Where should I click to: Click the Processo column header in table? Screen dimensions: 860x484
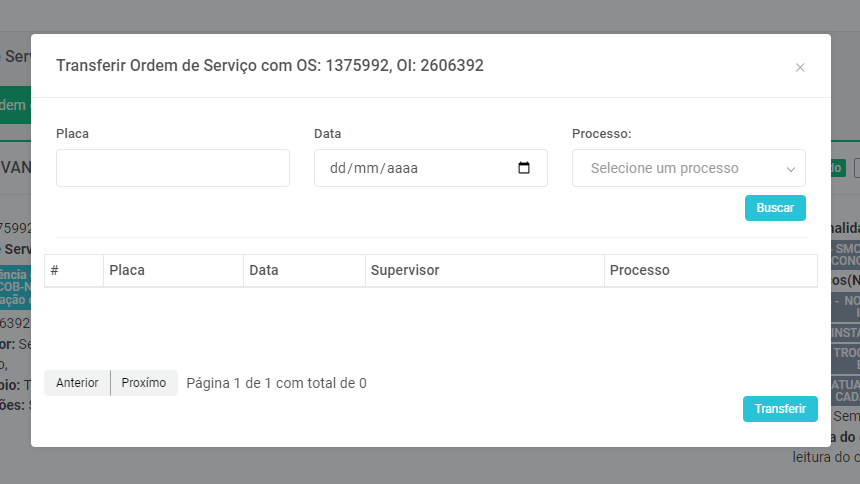point(640,270)
